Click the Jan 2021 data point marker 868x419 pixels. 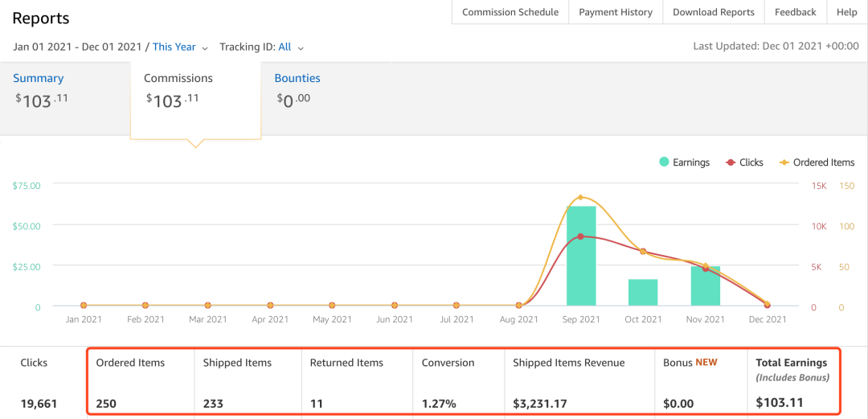(x=83, y=306)
